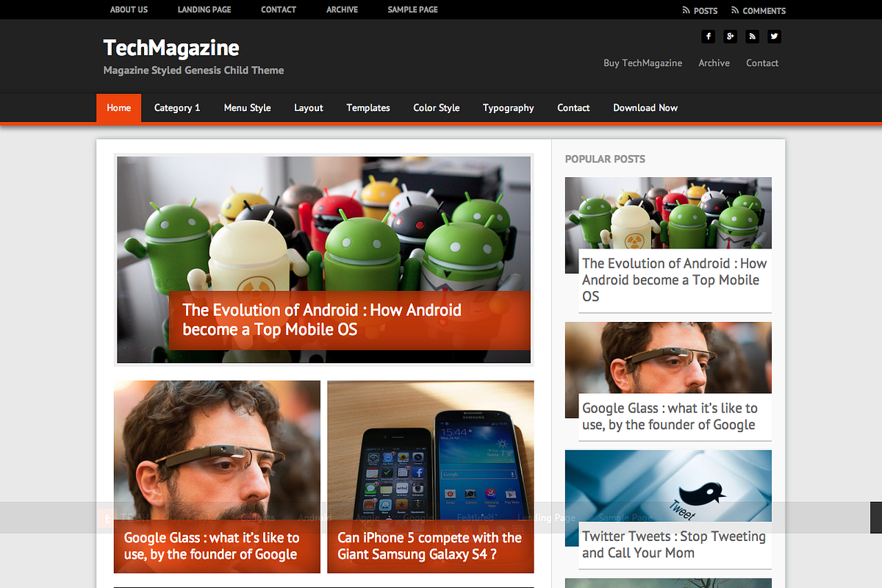Open the Category 1 menu item

(x=177, y=108)
